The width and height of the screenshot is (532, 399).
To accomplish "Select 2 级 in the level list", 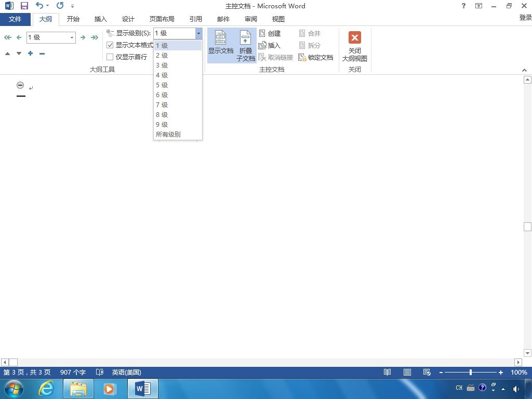I will click(178, 55).
